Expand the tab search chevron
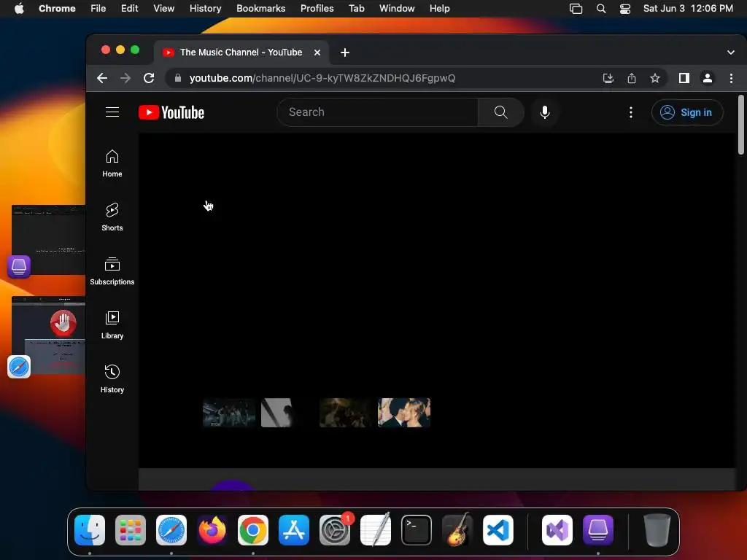Viewport: 747px width, 560px height. click(730, 52)
